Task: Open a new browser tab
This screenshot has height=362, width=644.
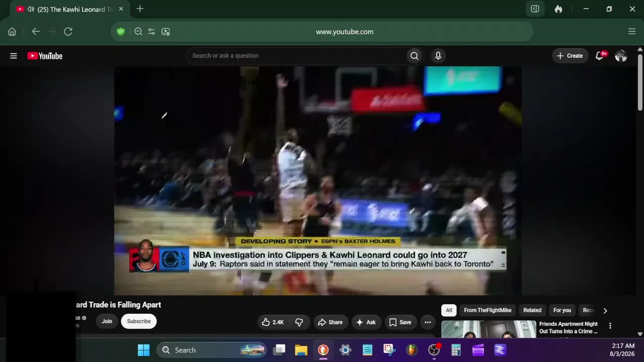Action: click(x=140, y=9)
